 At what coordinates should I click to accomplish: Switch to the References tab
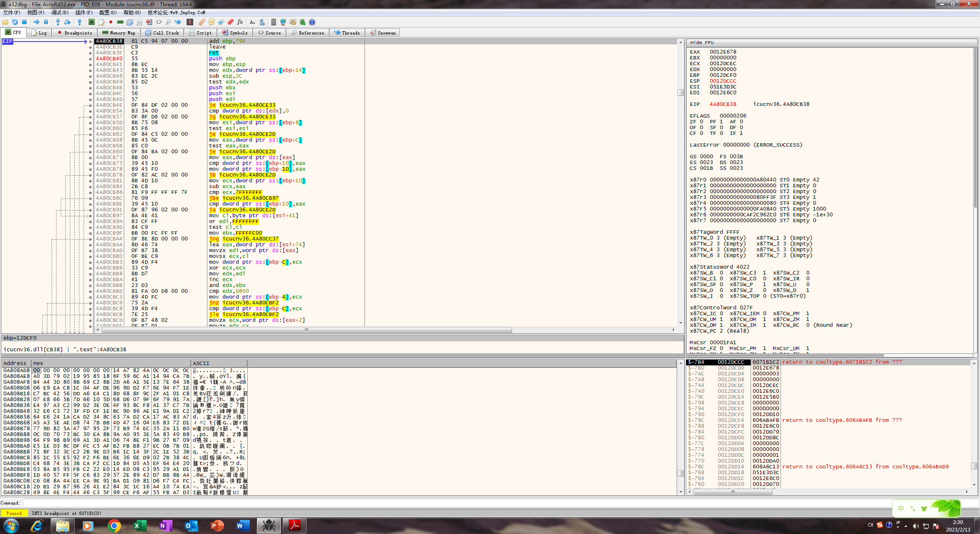pyautogui.click(x=308, y=33)
